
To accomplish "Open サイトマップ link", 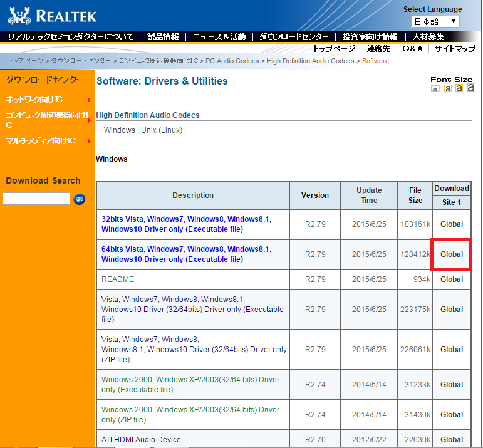I will (x=455, y=49).
